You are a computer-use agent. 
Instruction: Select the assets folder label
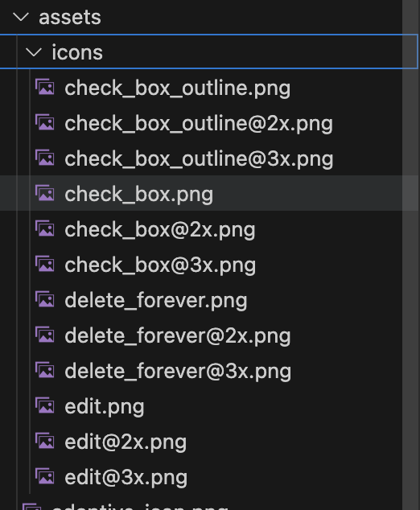[70, 17]
